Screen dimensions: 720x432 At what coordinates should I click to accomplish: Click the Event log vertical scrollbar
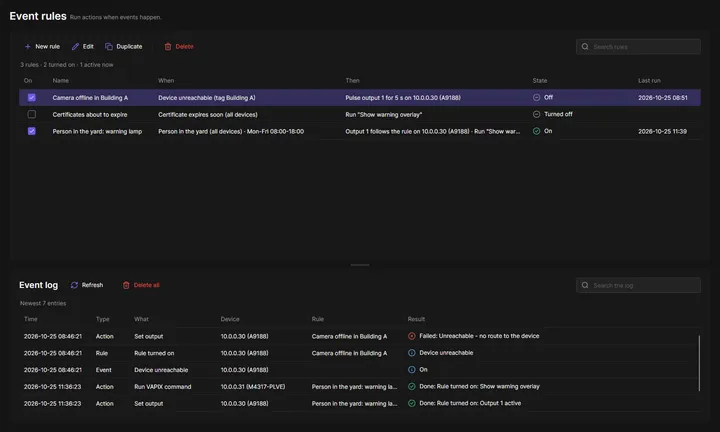point(699,363)
